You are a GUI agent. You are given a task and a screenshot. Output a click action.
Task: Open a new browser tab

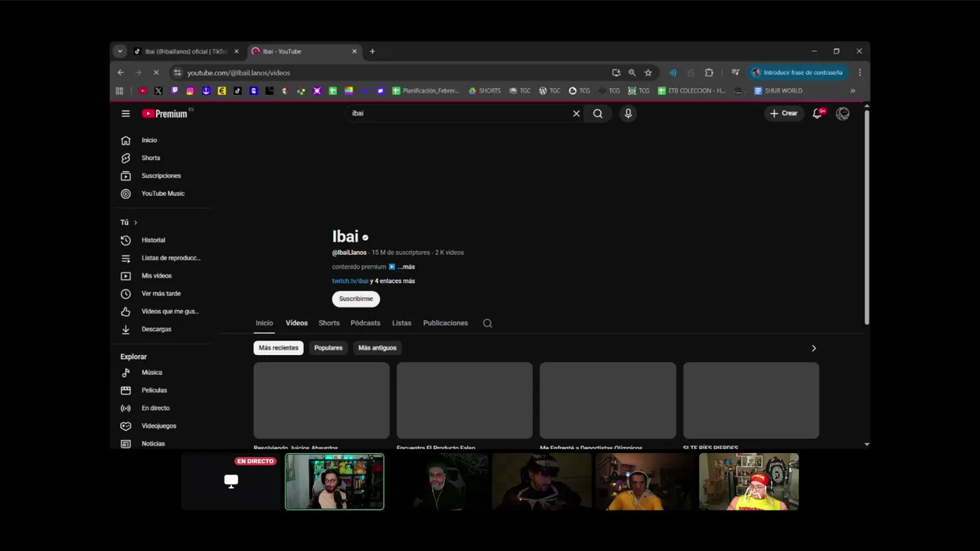(372, 51)
